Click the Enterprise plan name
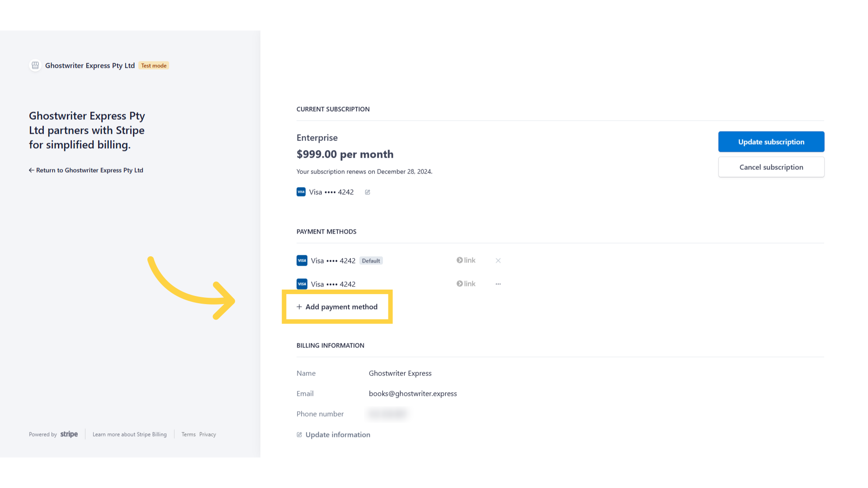Image resolution: width=868 pixels, height=488 pixels. click(x=317, y=138)
